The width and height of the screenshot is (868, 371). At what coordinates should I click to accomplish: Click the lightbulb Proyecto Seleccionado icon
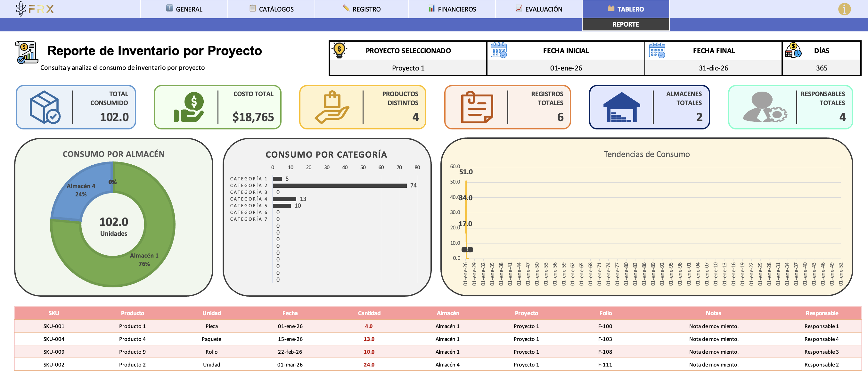(339, 51)
